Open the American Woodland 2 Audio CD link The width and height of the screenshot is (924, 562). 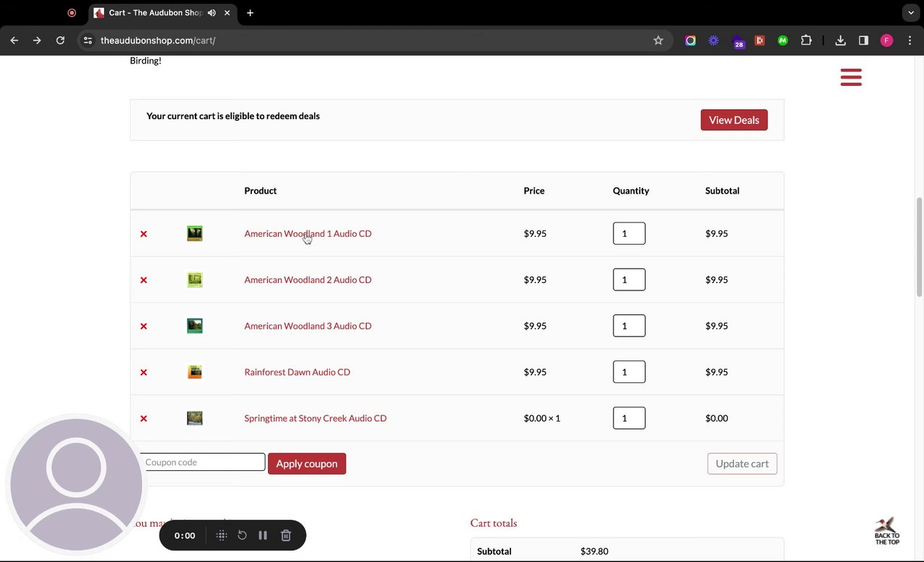tap(308, 280)
